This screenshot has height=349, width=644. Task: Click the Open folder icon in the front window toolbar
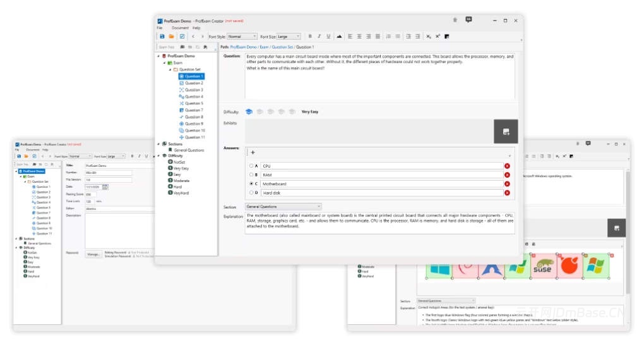[x=171, y=37]
